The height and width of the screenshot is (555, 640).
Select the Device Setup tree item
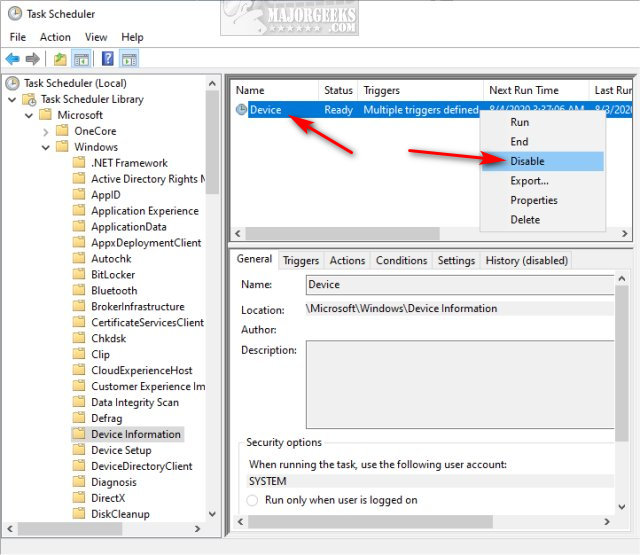[121, 450]
